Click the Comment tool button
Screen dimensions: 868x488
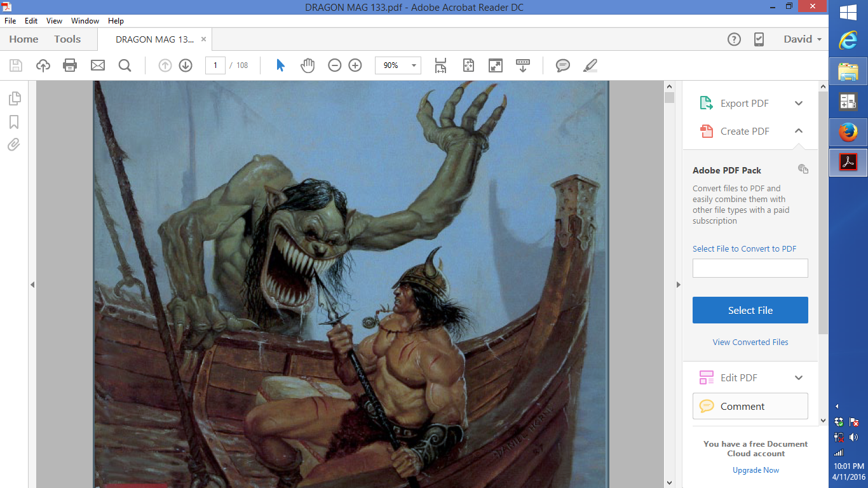750,406
